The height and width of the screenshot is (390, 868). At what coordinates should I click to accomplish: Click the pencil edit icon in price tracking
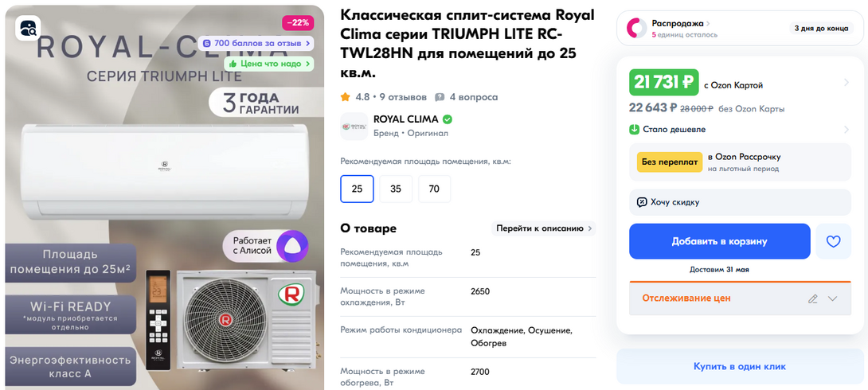[x=812, y=298]
